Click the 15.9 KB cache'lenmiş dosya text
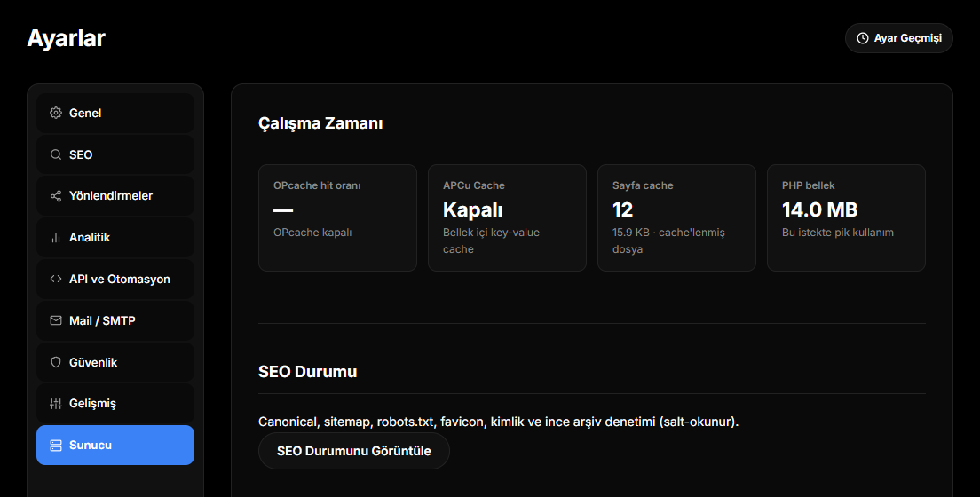 click(668, 241)
